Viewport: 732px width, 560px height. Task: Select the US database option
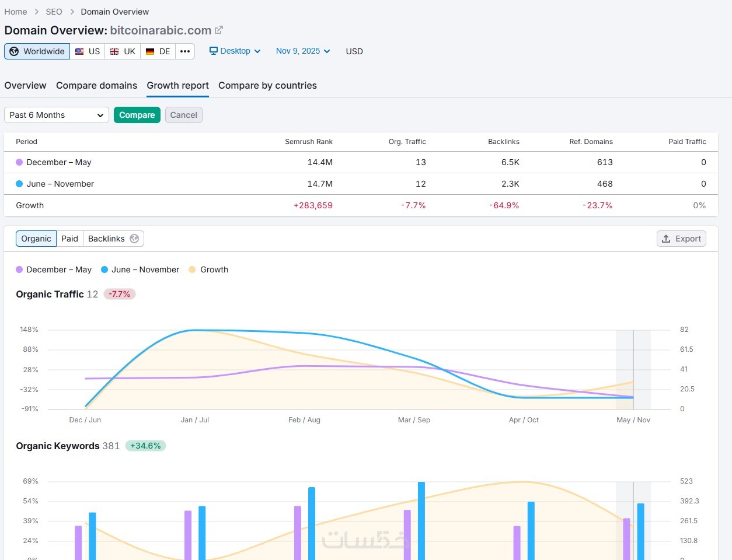pyautogui.click(x=88, y=51)
